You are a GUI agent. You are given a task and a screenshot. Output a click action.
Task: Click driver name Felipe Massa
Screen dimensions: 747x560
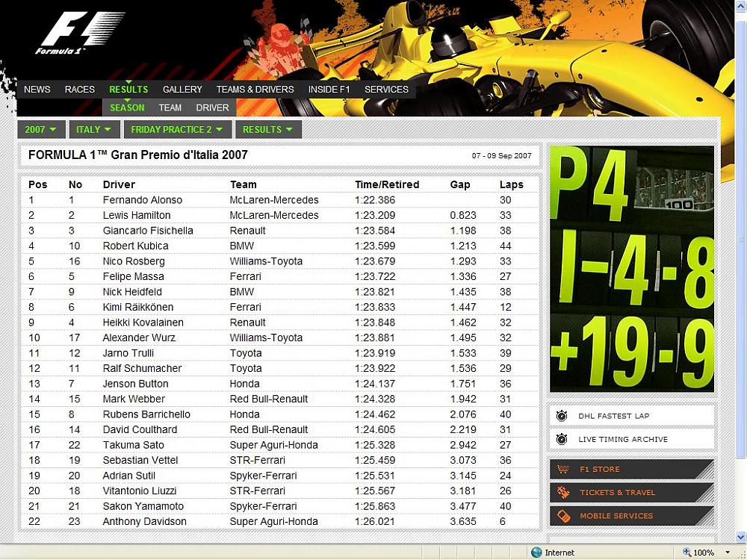pyautogui.click(x=134, y=277)
